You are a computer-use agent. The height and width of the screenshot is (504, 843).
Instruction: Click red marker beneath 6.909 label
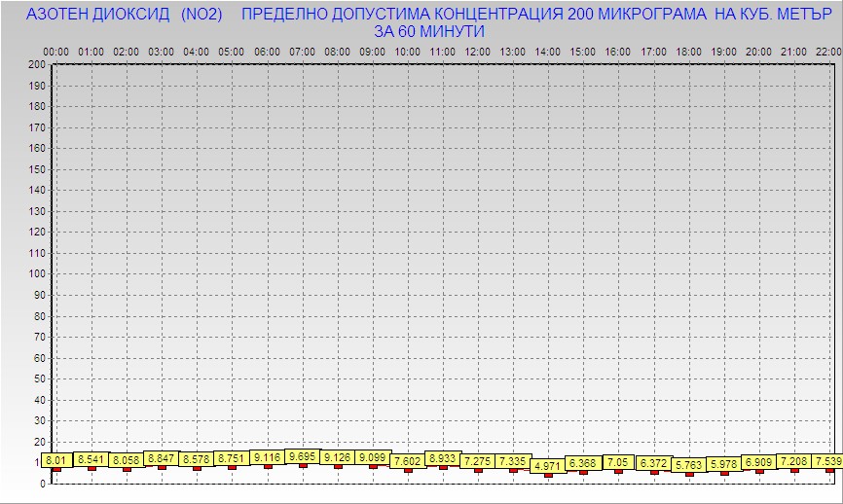tap(759, 471)
